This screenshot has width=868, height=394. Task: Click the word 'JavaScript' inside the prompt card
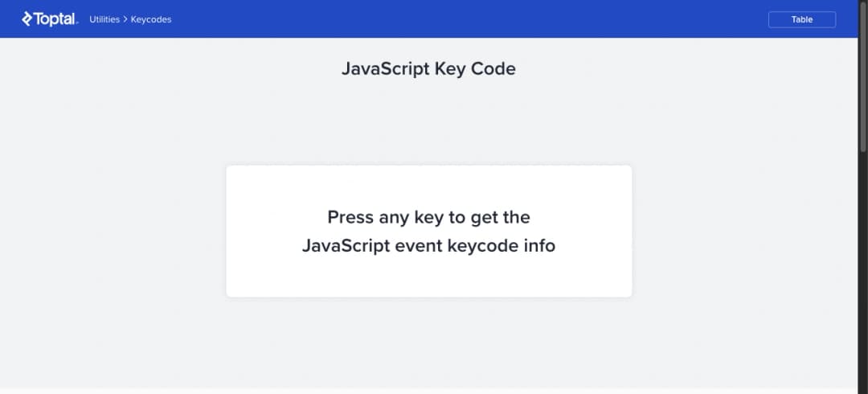[x=346, y=245]
